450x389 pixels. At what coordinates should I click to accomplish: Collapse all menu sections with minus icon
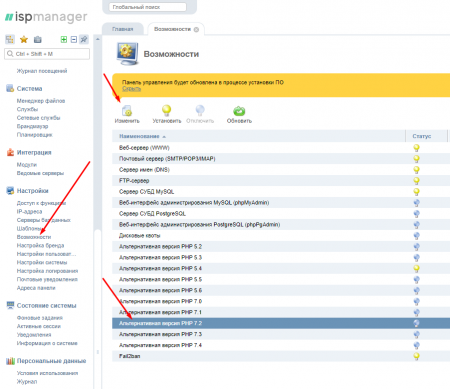[x=74, y=39]
